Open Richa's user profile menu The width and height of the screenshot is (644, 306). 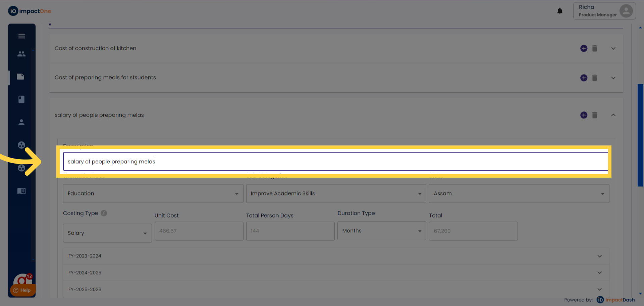pyautogui.click(x=604, y=11)
